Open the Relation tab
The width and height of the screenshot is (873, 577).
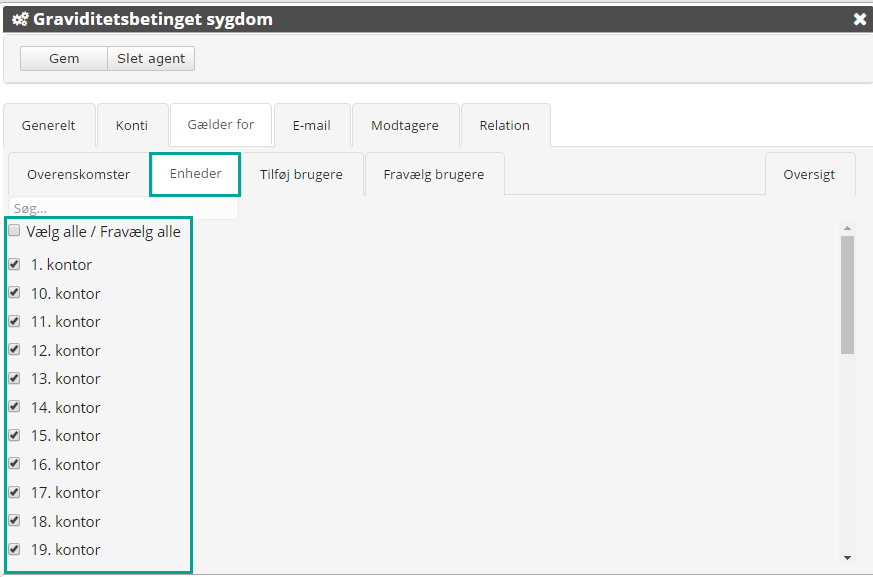[x=505, y=126]
